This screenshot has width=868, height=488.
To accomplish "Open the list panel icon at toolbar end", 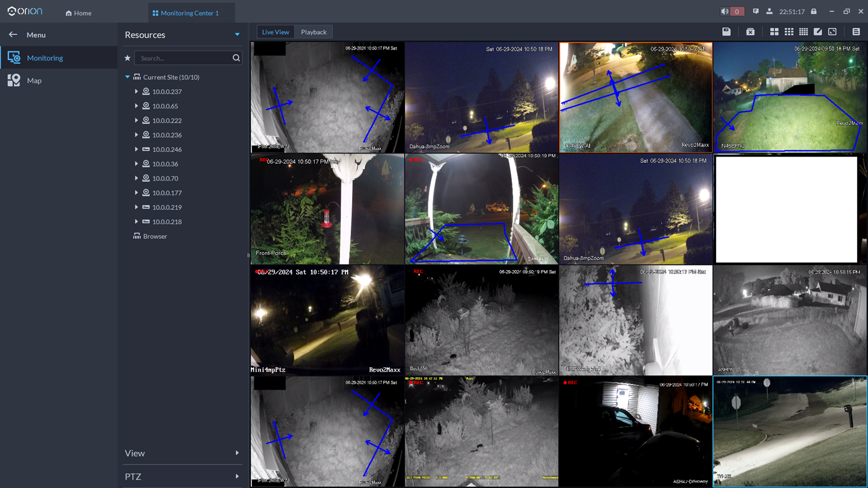I will tap(856, 32).
